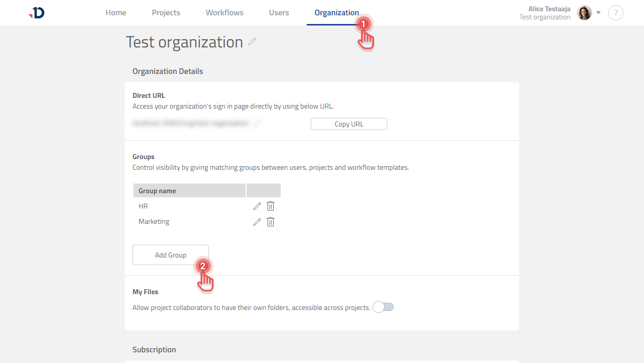Viewport: 644px width, 363px height.
Task: Go to the Home tab
Action: click(x=116, y=13)
